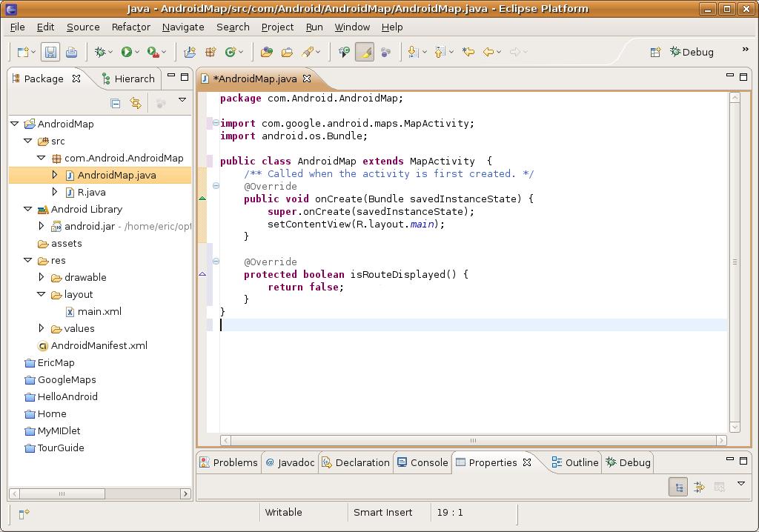Toggle Show Categories in Properties view
Image resolution: width=759 pixels, height=532 pixels.
point(678,486)
